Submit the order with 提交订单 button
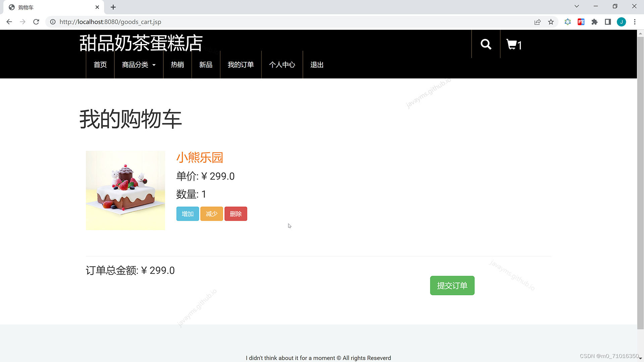This screenshot has height=362, width=644. (x=452, y=285)
